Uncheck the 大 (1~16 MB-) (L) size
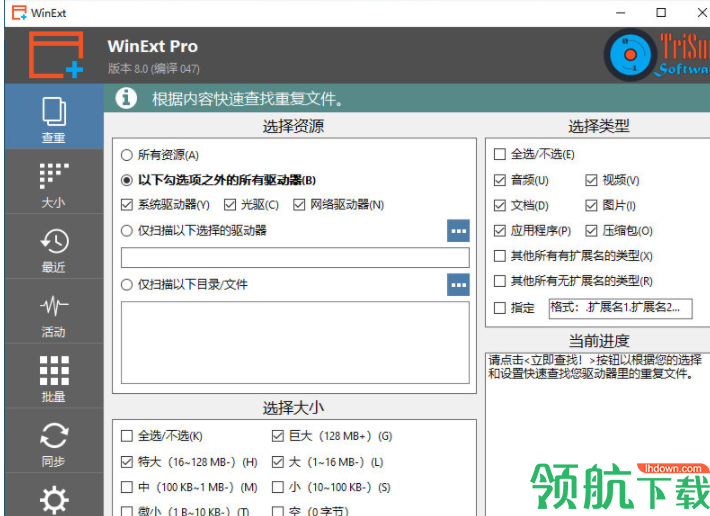The image size is (710, 516). (x=278, y=462)
